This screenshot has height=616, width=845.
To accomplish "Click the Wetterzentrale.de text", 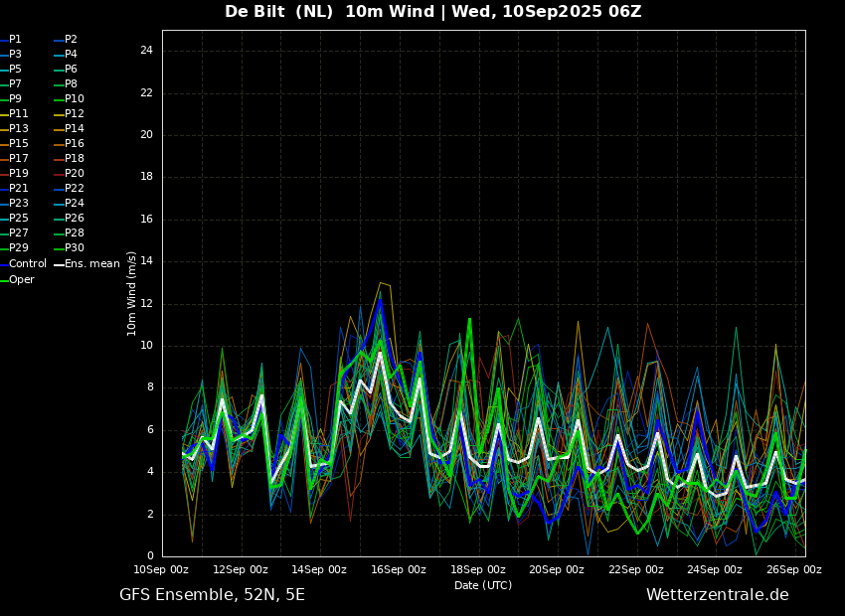I will click(x=718, y=595).
